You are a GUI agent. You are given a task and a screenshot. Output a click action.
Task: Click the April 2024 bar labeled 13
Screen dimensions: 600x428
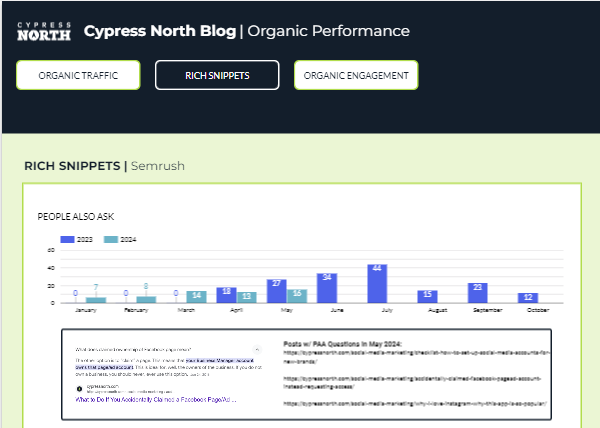(x=247, y=297)
